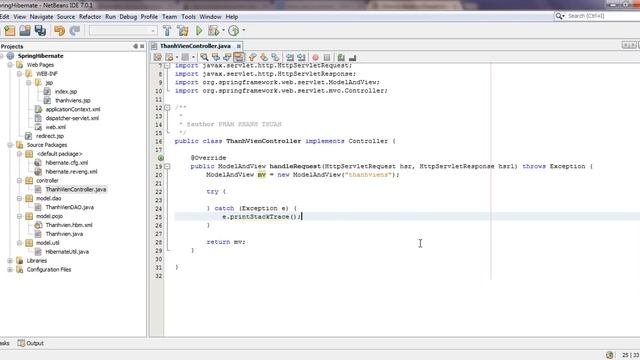Open the Profile Project dropdown arrow

coord(244,30)
